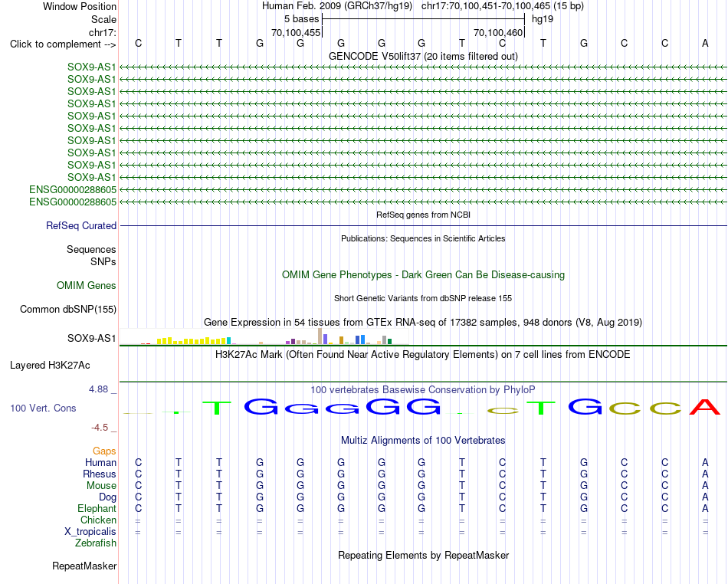
Task: Open the 'RefSeq genes from NCBI' track title
Action: point(423,215)
